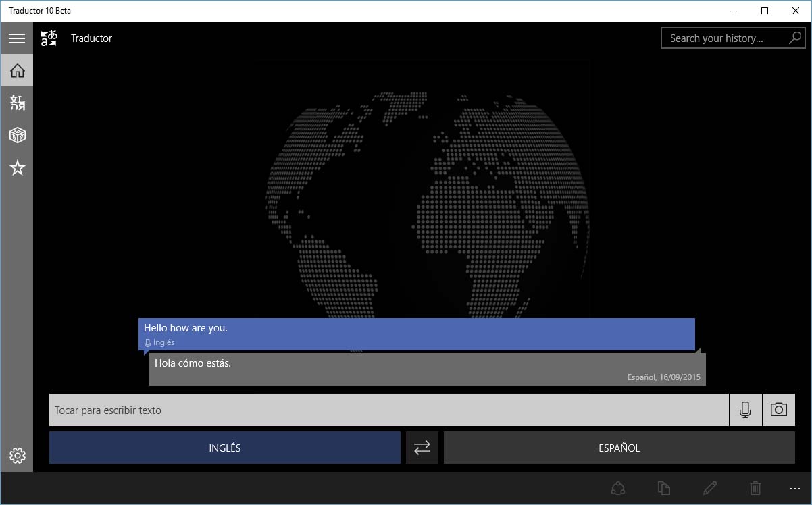812x505 pixels.
Task: Show more options in the bottom bar
Action: pyautogui.click(x=794, y=488)
